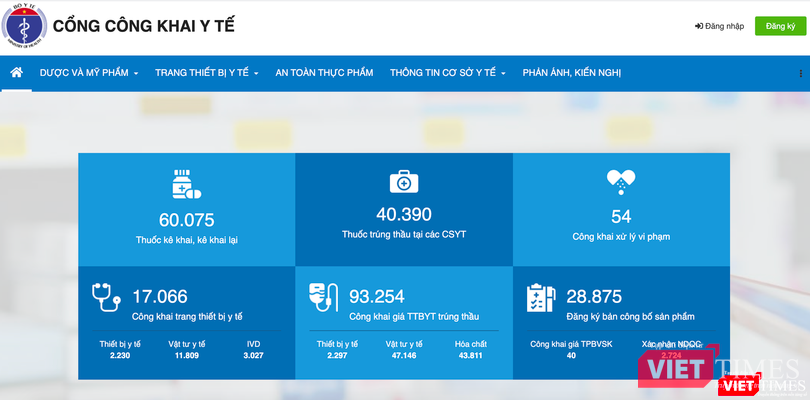This screenshot has width=810, height=400.
Task: Click the clipboard product declaration icon
Action: click(541, 297)
